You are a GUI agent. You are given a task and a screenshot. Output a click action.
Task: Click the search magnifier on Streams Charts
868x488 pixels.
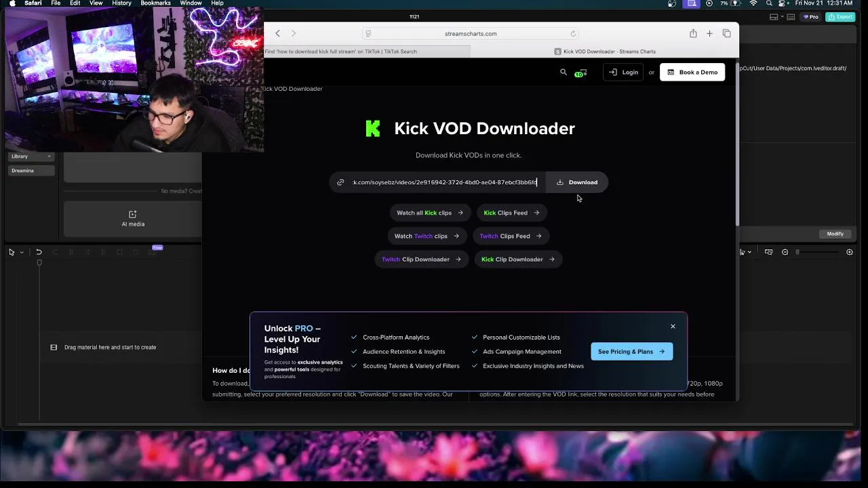[563, 72]
